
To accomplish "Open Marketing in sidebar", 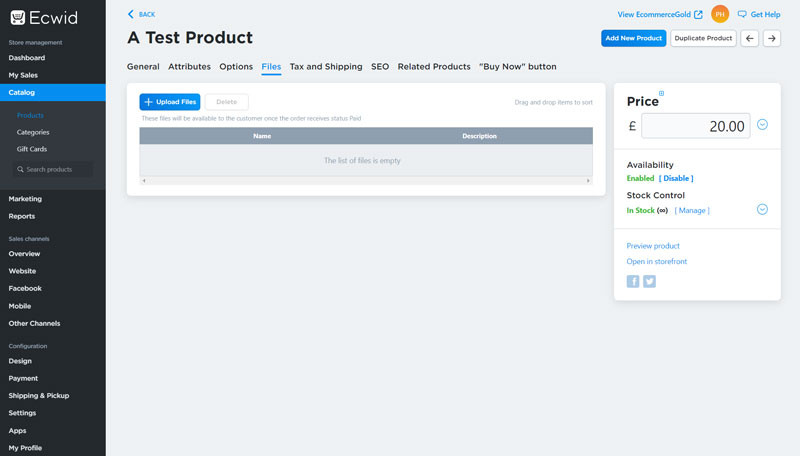I will [25, 199].
